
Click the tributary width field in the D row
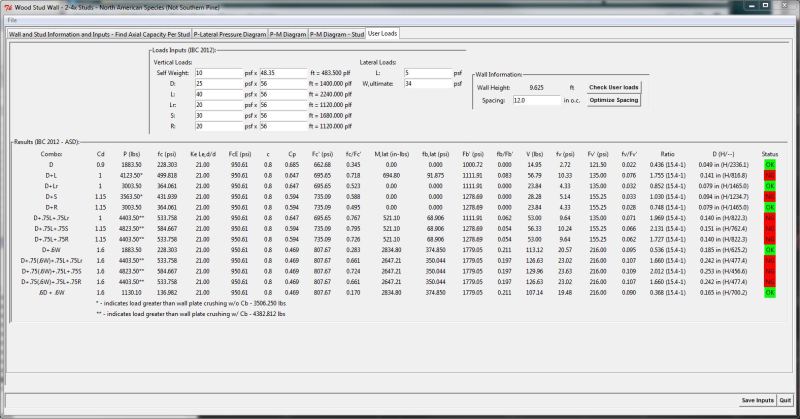point(283,84)
